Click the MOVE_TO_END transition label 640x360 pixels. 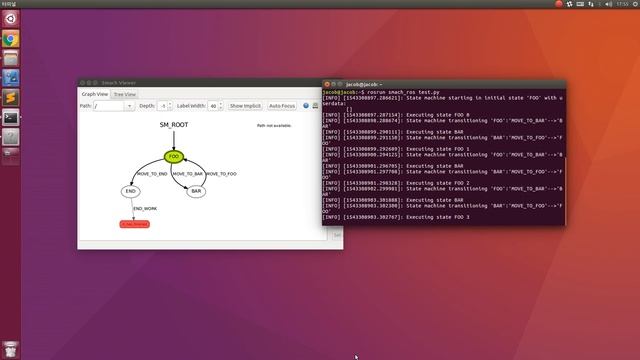click(152, 174)
